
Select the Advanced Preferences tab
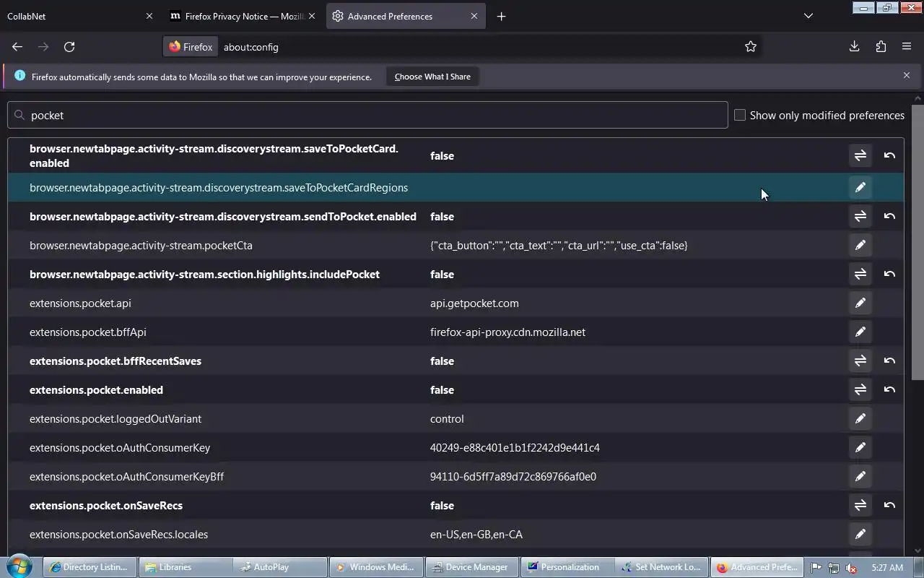click(406, 16)
